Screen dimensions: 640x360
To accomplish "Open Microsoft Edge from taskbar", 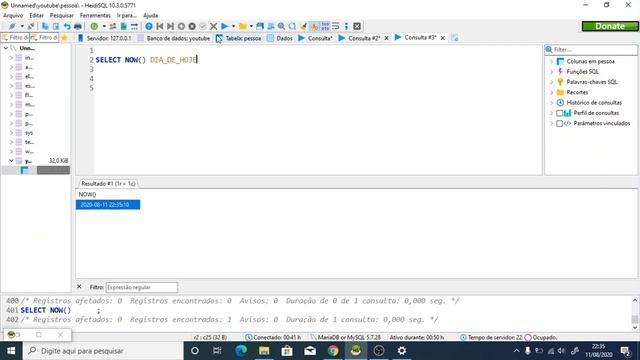I will tap(241, 351).
